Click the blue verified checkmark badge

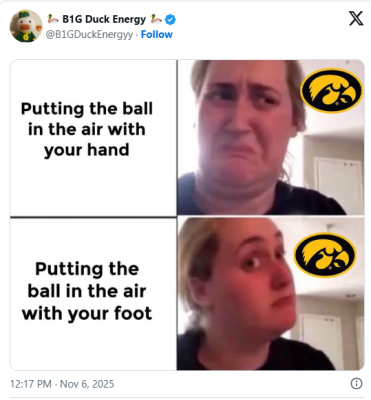(x=170, y=20)
